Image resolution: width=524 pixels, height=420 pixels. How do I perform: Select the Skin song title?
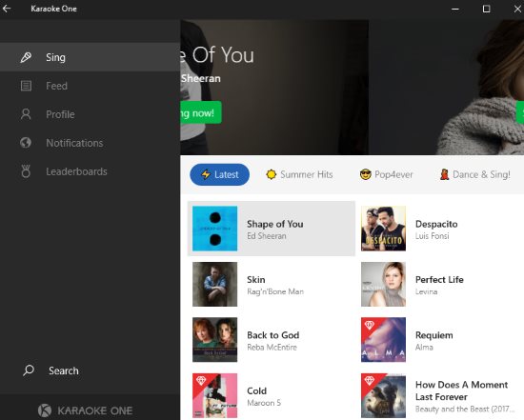256,279
